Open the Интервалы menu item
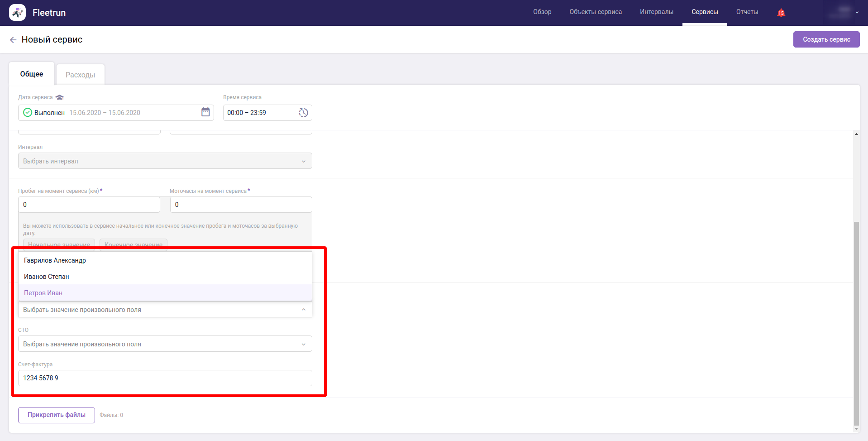Screen dimensions: 868x441 [656, 12]
